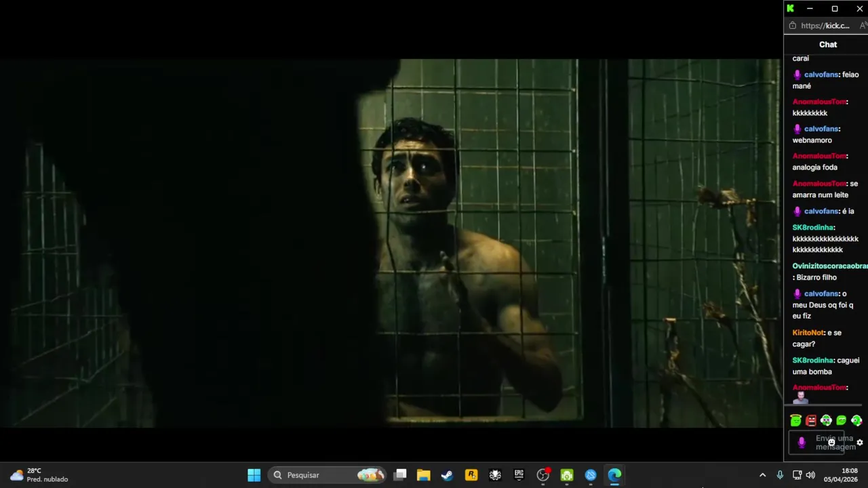Click the site lock icon in address bar
Viewport: 868px width, 488px height.
pyautogui.click(x=792, y=26)
